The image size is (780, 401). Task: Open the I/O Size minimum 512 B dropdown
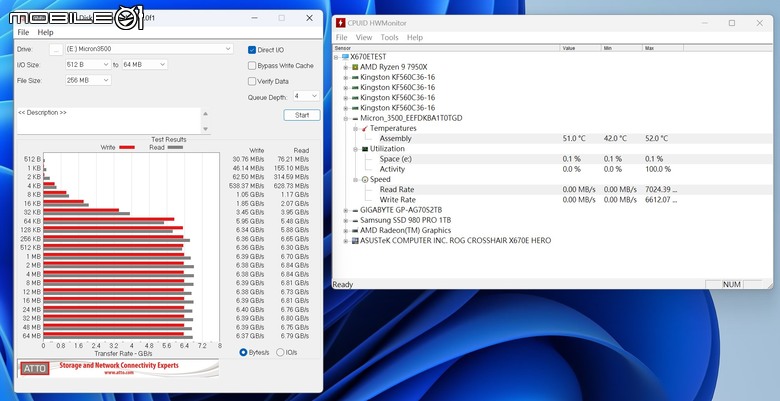[88, 65]
